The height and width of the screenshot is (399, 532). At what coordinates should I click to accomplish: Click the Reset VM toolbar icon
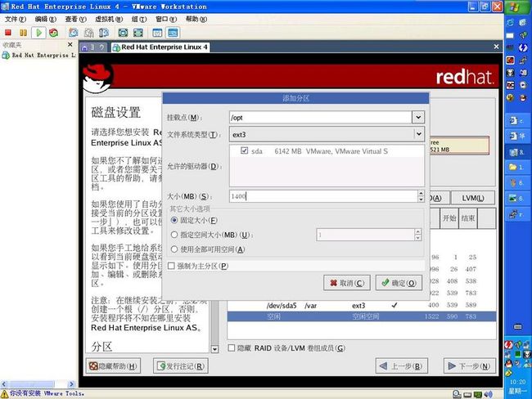53,33
